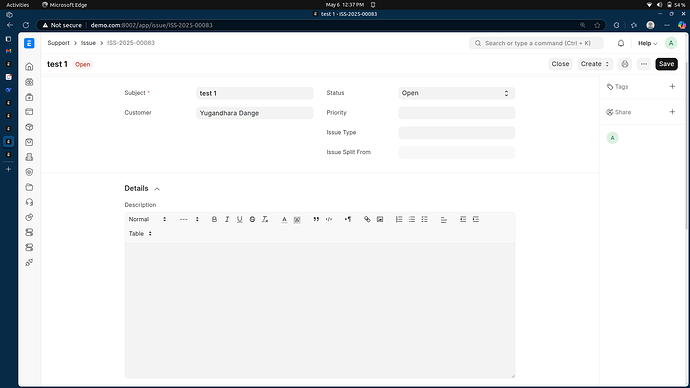
Task: Insert an image in the description
Action: tap(380, 219)
